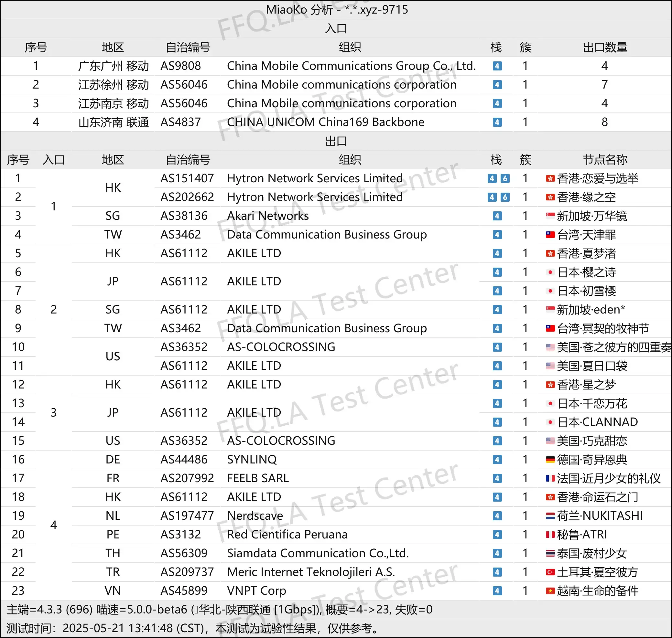Image resolution: width=672 pixels, height=638 pixels.
Task: Click the Hong Kong flag beside 香港·缘之空
Action: coord(550,197)
